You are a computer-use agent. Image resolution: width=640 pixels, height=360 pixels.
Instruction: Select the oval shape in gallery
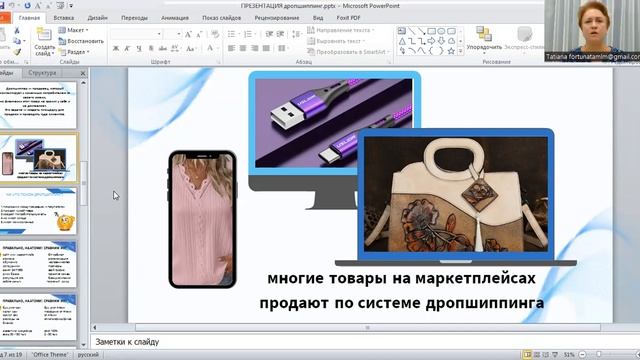(441, 31)
